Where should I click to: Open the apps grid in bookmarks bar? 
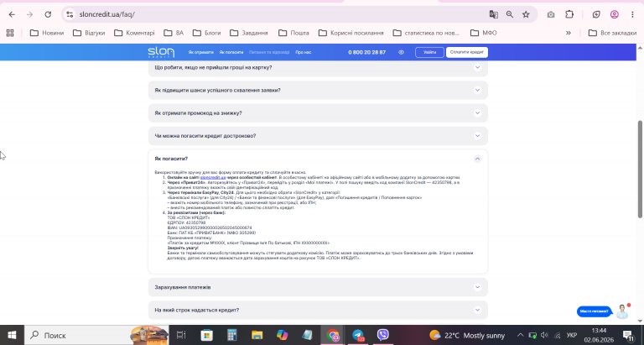pyautogui.click(x=10, y=33)
